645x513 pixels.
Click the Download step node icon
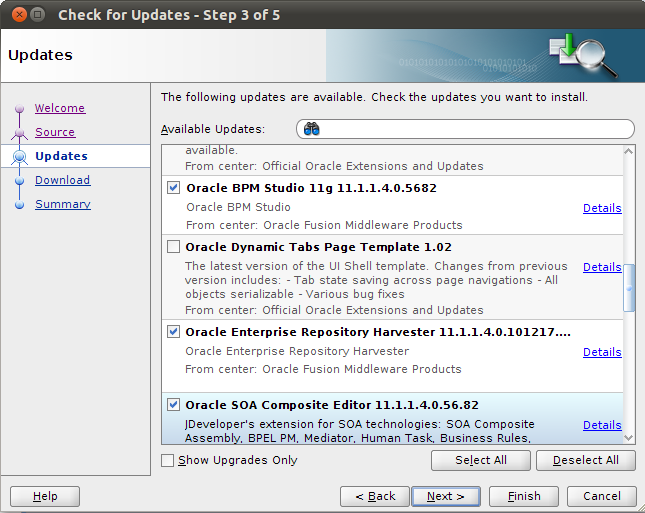tap(19, 181)
